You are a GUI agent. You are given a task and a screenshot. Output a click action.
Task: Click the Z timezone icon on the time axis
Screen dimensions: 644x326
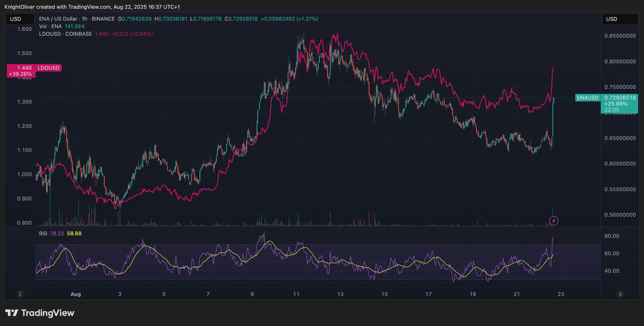tap(20, 294)
